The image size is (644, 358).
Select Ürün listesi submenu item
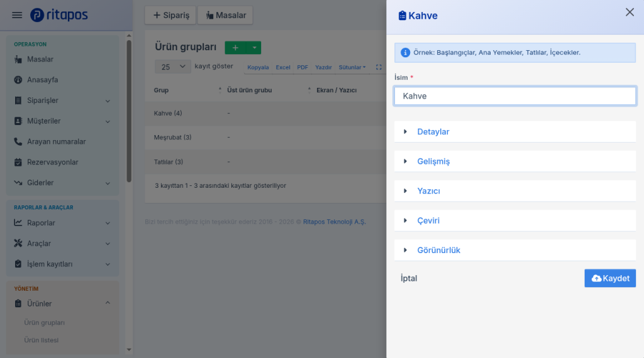(41, 340)
